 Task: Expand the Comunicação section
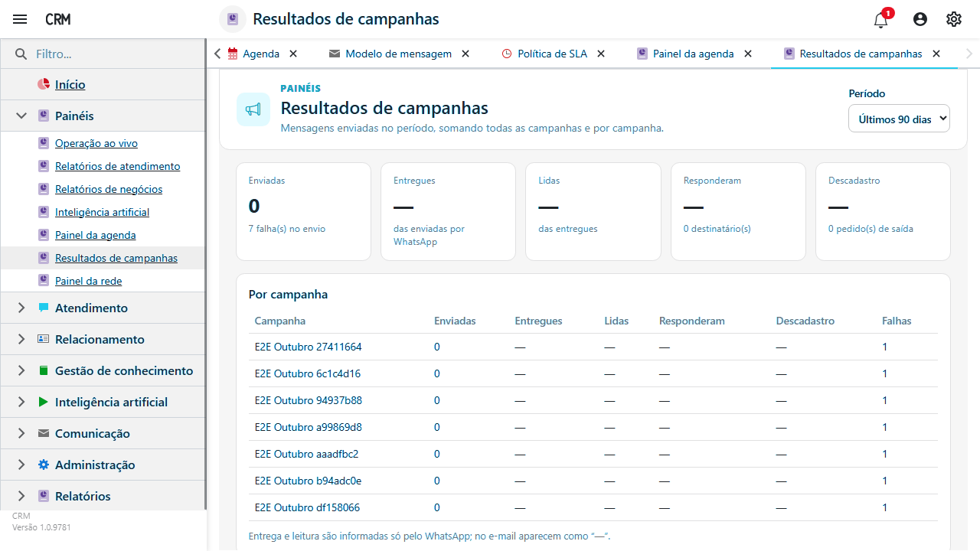click(x=21, y=433)
